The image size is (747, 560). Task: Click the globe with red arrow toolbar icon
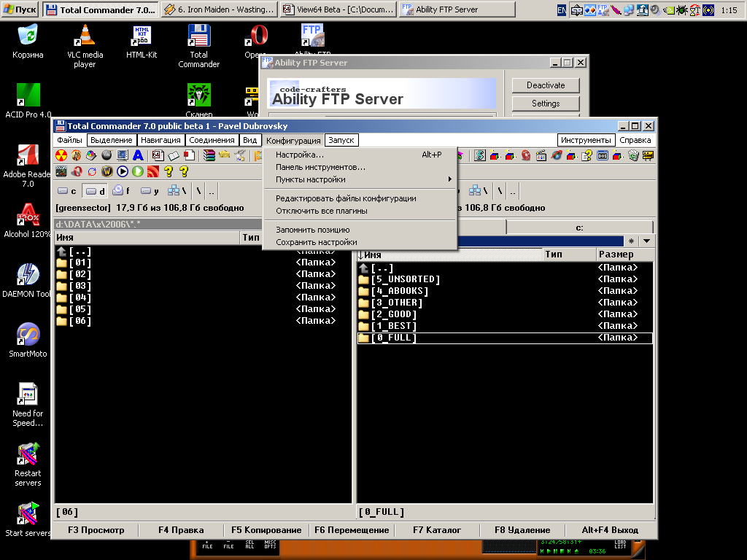click(557, 155)
